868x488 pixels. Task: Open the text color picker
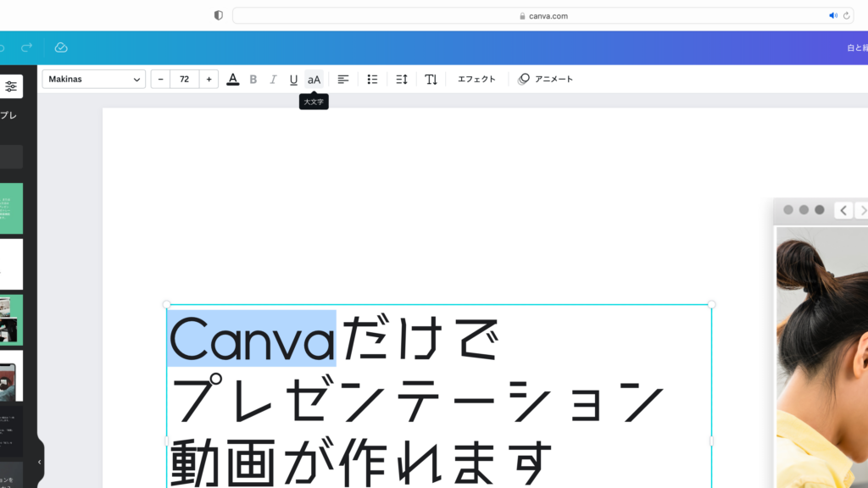point(233,79)
